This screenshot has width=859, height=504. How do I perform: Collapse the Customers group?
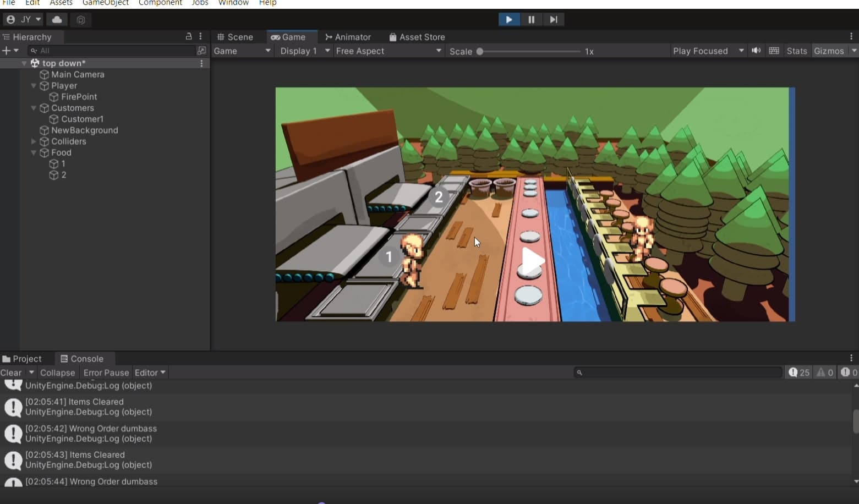coord(34,108)
